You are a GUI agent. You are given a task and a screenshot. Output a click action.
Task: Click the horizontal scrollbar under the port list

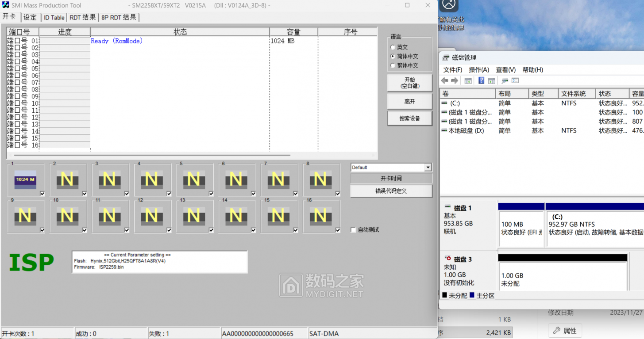click(152, 155)
